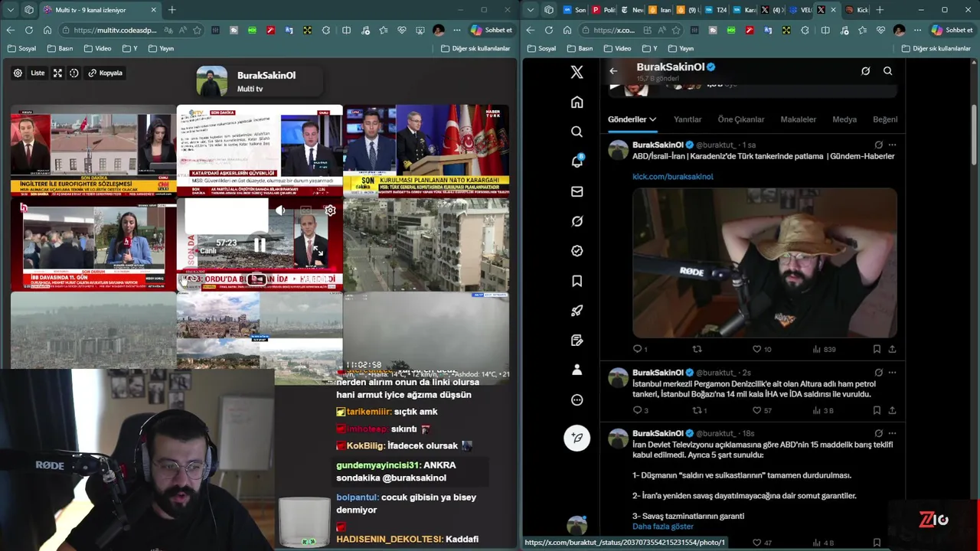Switch to the Beğeni tab

click(885, 119)
